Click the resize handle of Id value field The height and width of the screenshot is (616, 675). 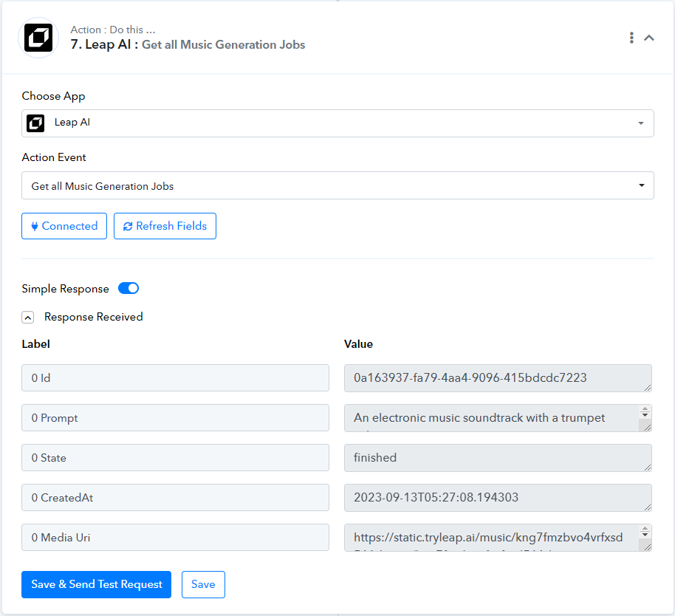[x=648, y=388]
